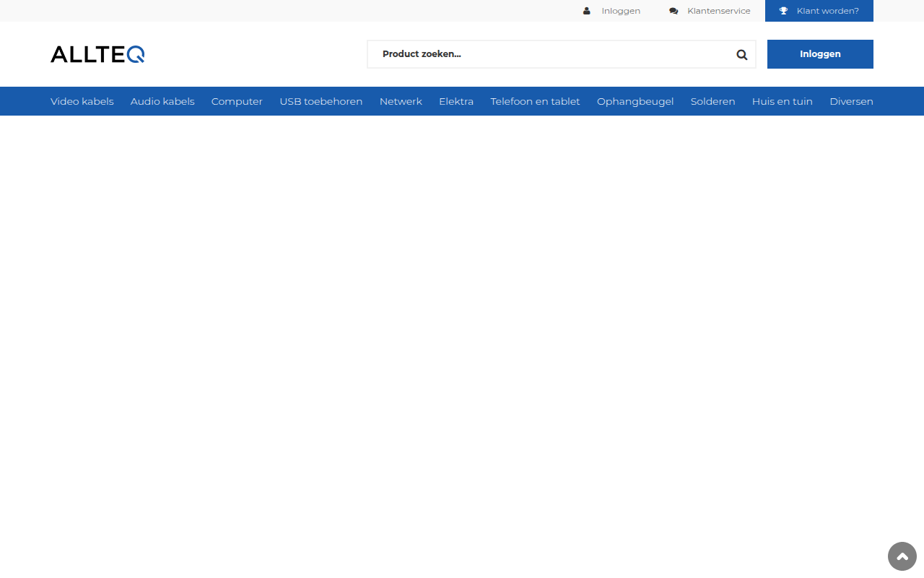The image size is (924, 578).
Task: Open Telefoon en tablet category
Action: (535, 101)
